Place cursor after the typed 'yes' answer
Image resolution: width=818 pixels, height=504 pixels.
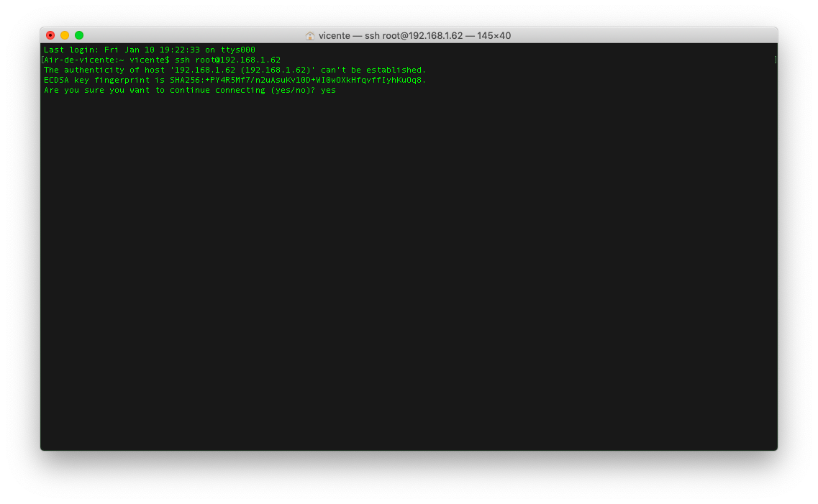click(x=337, y=90)
